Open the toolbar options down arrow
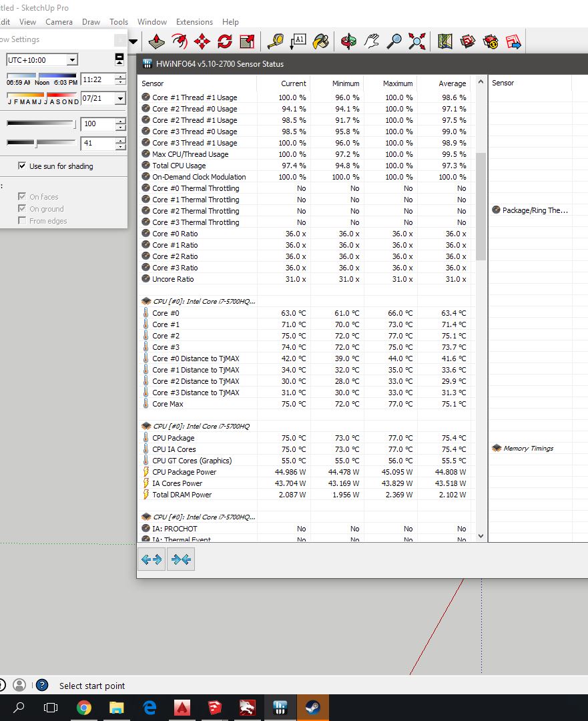588x721 pixels. (133, 41)
